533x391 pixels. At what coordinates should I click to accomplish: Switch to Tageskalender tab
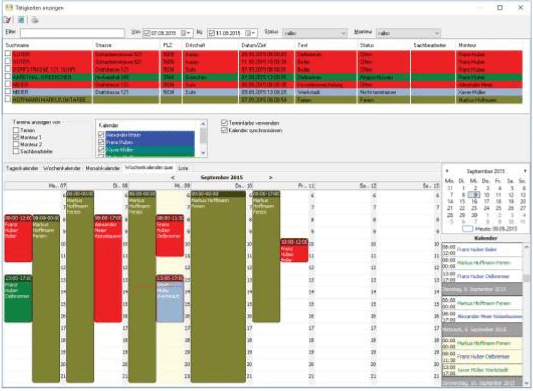22,168
